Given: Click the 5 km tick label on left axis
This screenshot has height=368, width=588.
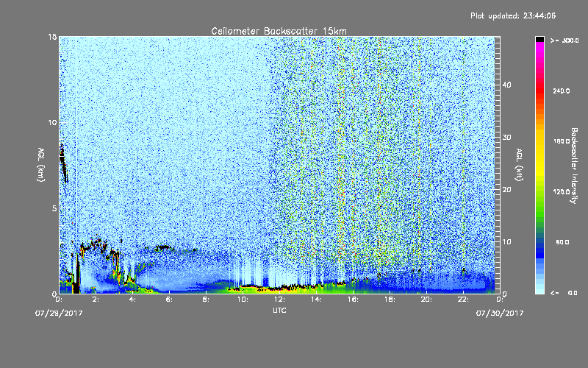Looking at the screenshot, I should 54,208.
